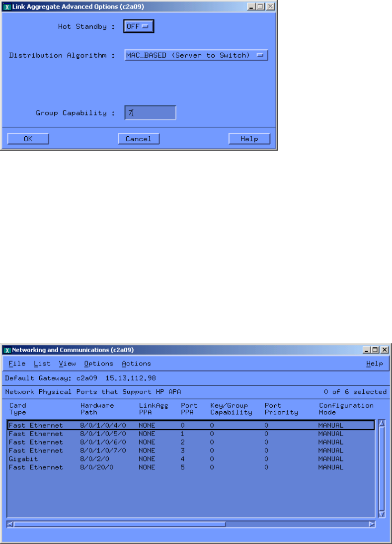392x544 pixels.
Task: Click the Card Type column header
Action: [x=18, y=409]
